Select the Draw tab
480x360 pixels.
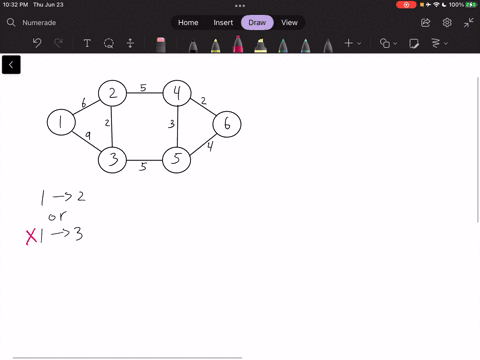coord(257,23)
